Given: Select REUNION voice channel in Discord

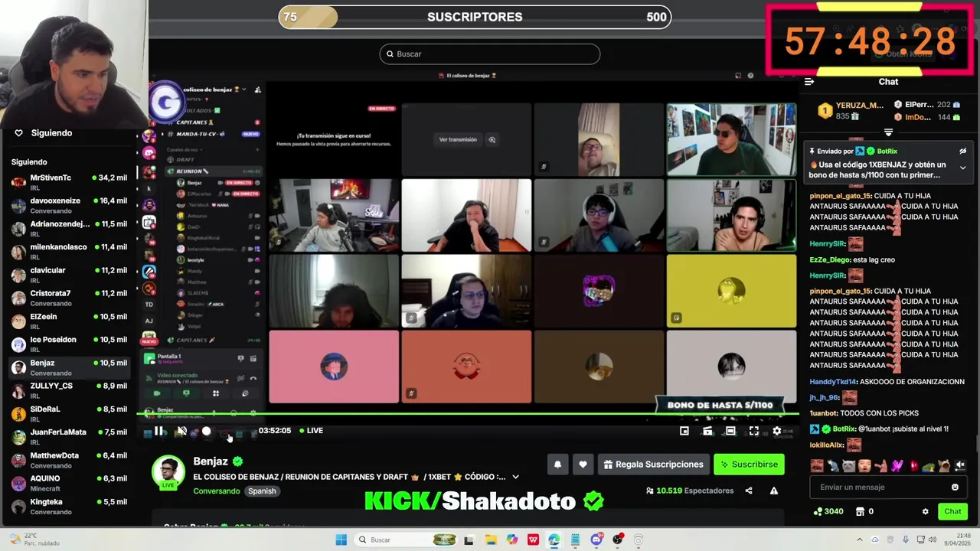Looking at the screenshot, I should point(214,171).
